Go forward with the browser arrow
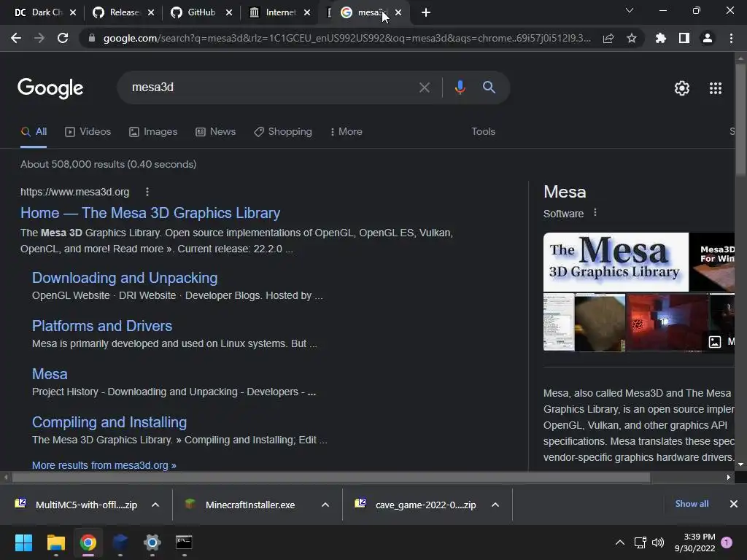Image resolution: width=747 pixels, height=560 pixels. (x=39, y=38)
